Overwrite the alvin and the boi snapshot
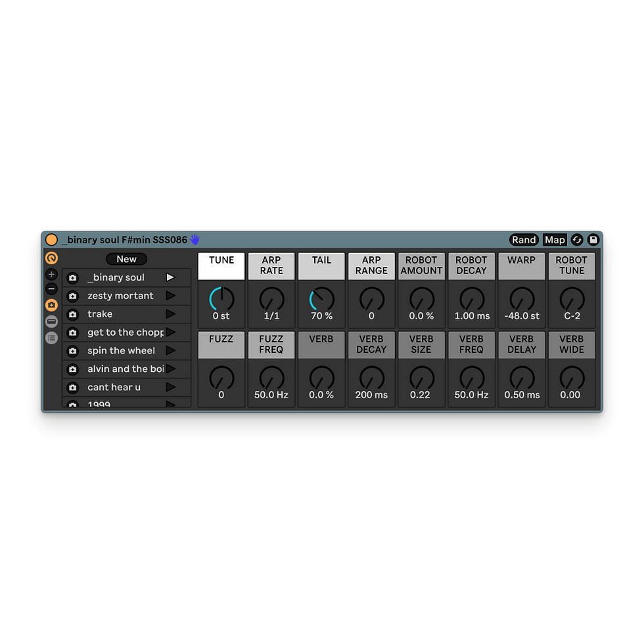This screenshot has width=644, height=644. pyautogui.click(x=73, y=369)
